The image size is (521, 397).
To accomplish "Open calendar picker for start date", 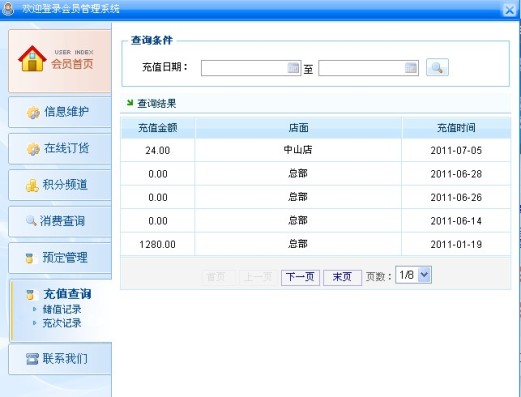I will (x=293, y=68).
